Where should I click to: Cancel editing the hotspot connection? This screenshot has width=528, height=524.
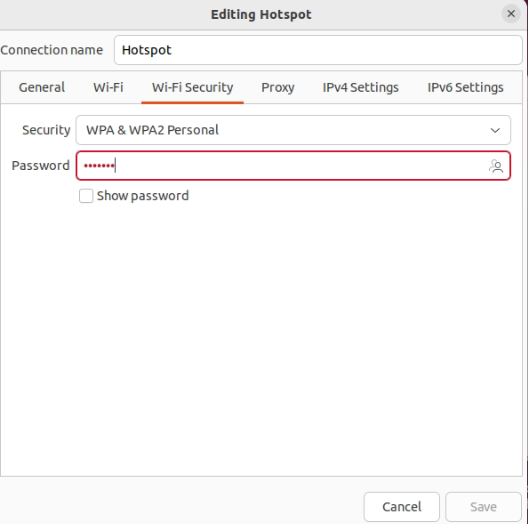tap(402, 507)
